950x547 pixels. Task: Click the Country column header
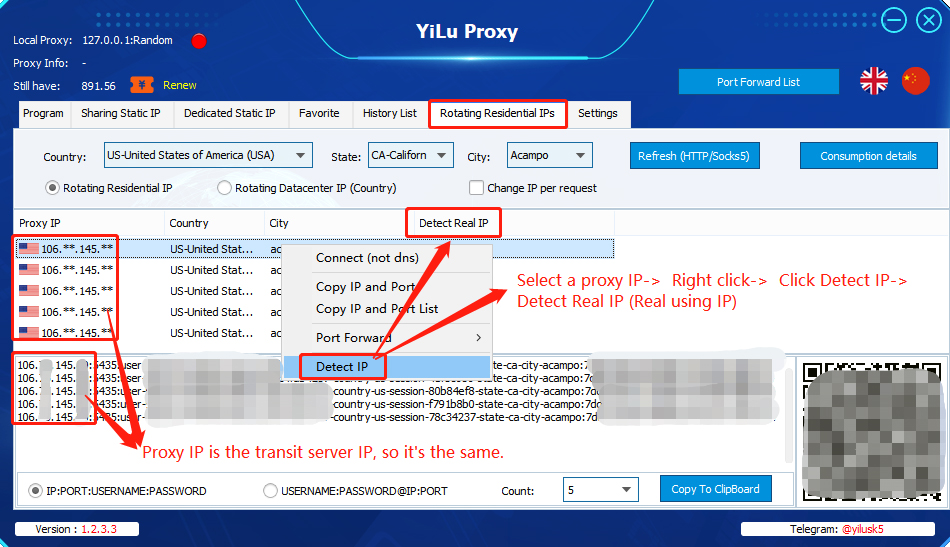(214, 223)
